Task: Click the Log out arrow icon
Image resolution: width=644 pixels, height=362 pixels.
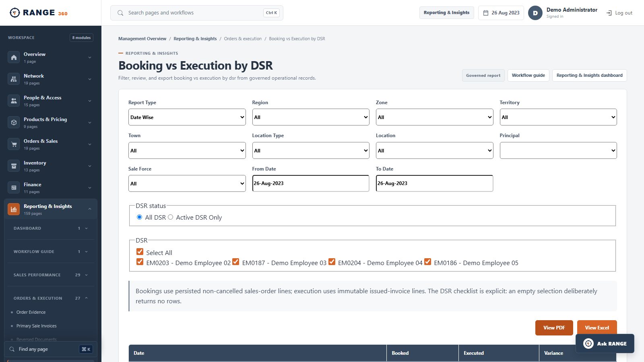Action: (x=609, y=13)
